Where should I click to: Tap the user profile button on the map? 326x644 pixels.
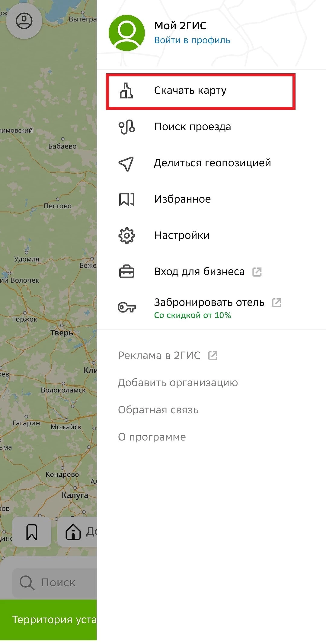click(x=24, y=21)
